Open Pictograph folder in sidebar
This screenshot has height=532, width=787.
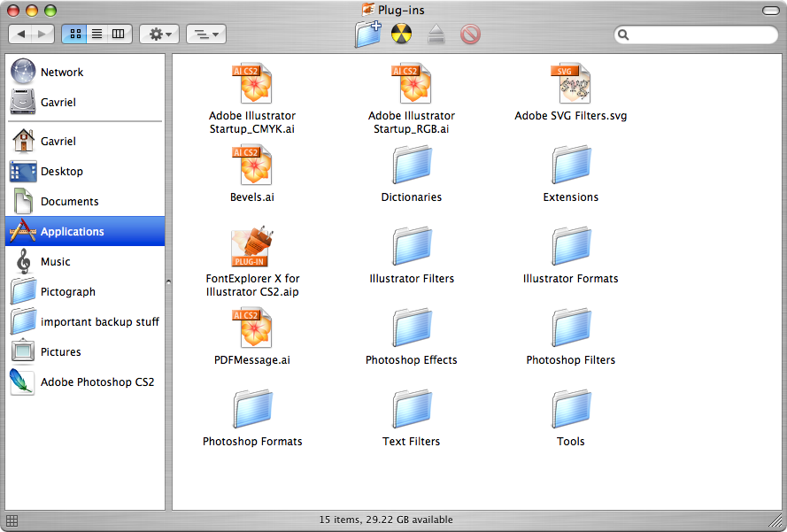pyautogui.click(x=85, y=291)
